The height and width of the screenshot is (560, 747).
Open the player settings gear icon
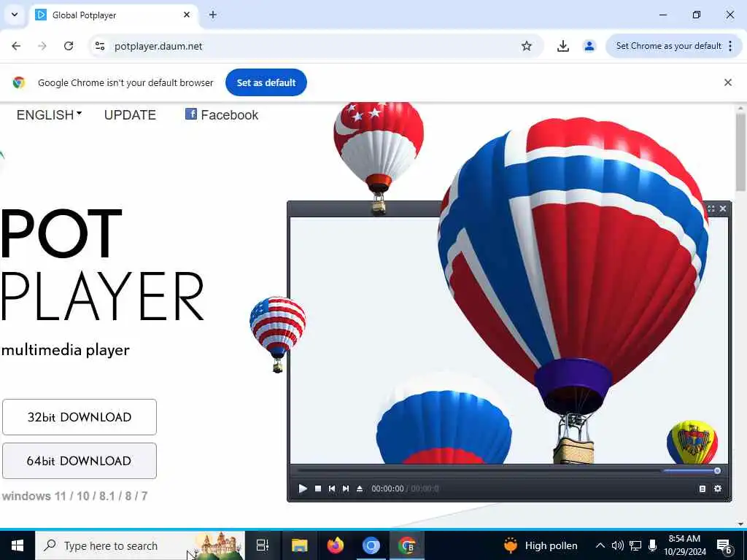[718, 489]
